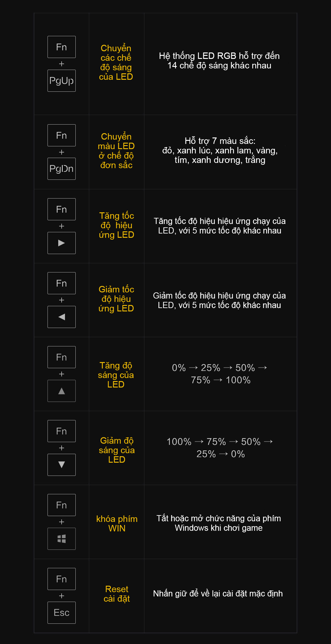Click the right arrow key icon
The height and width of the screenshot is (644, 331).
(x=61, y=243)
